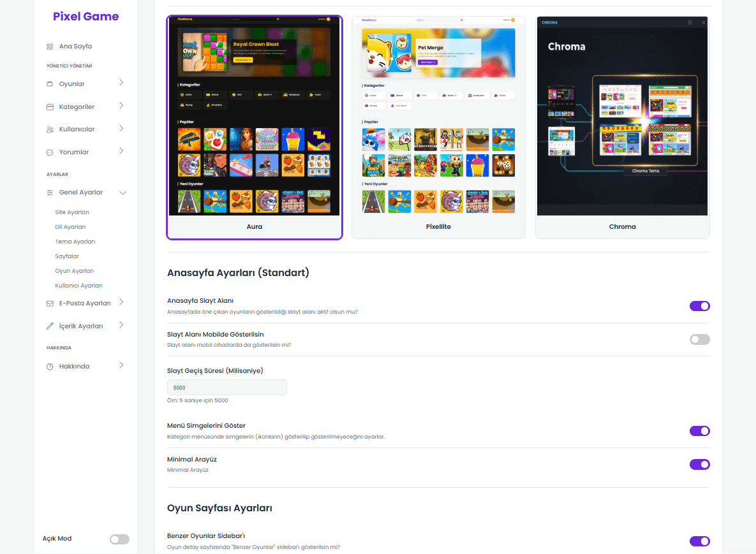Image resolution: width=756 pixels, height=554 pixels.
Task: Go to Ana Sayfa link
Action: coord(76,47)
